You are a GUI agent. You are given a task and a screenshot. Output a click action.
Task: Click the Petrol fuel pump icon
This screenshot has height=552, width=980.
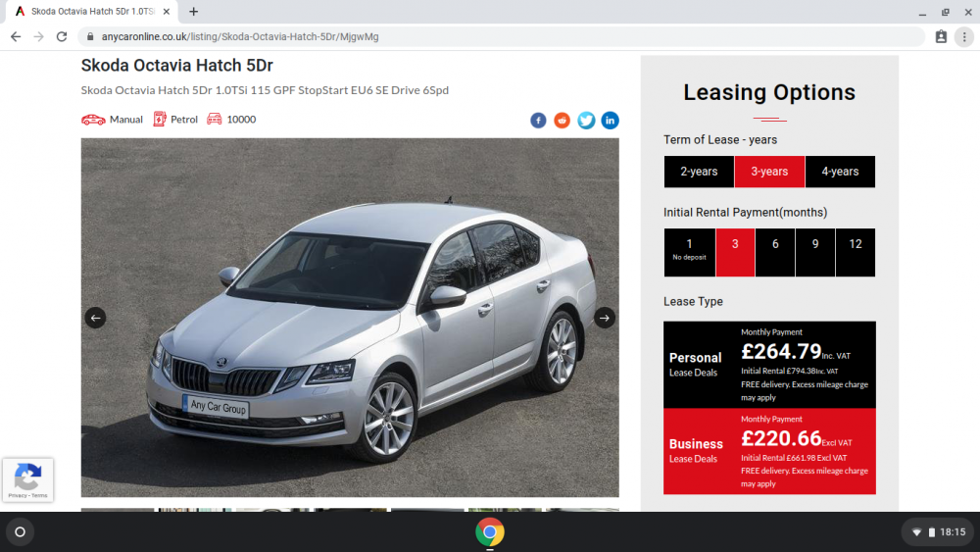pyautogui.click(x=160, y=119)
